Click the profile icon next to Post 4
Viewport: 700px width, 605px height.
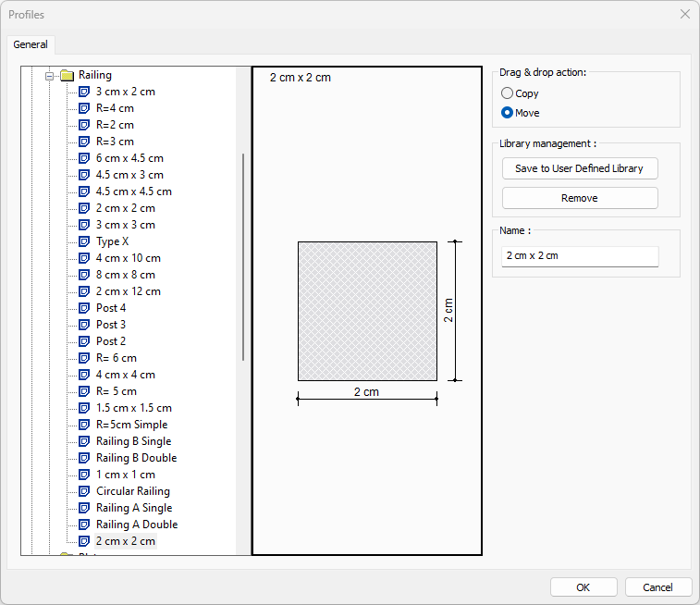pyautogui.click(x=84, y=308)
